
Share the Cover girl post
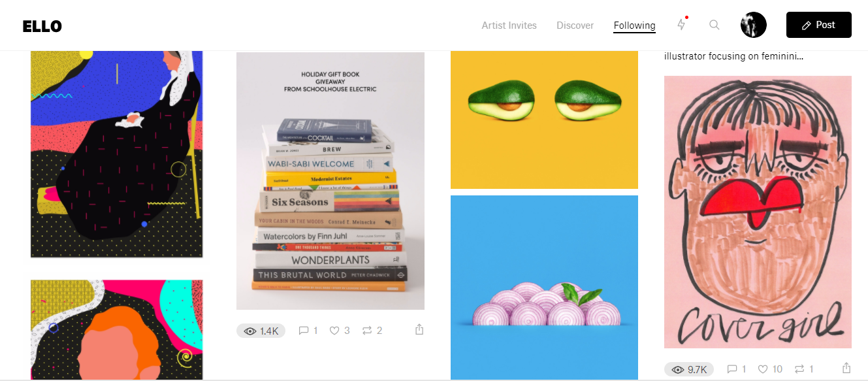coord(846,369)
